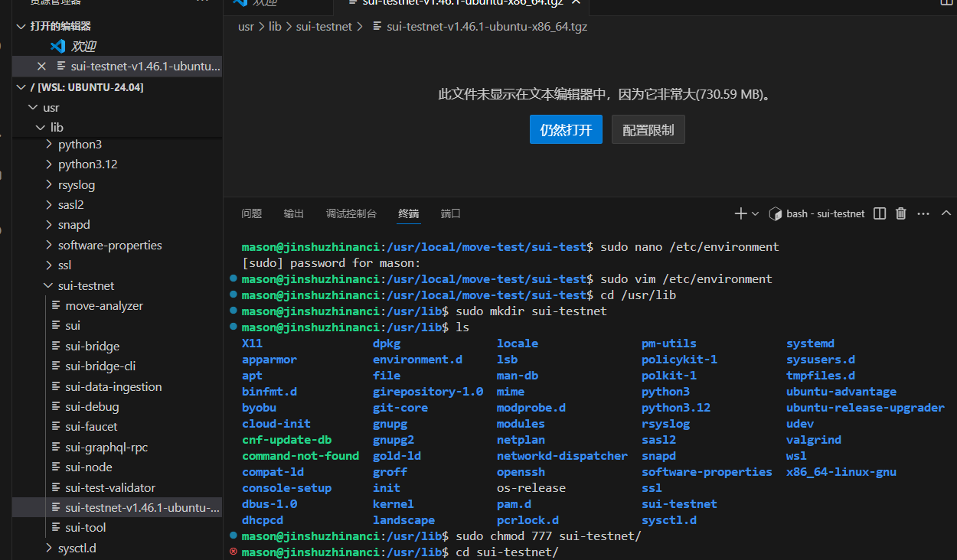Click policykit-1 in the terminal listing
This screenshot has height=560, width=957.
tap(679, 360)
